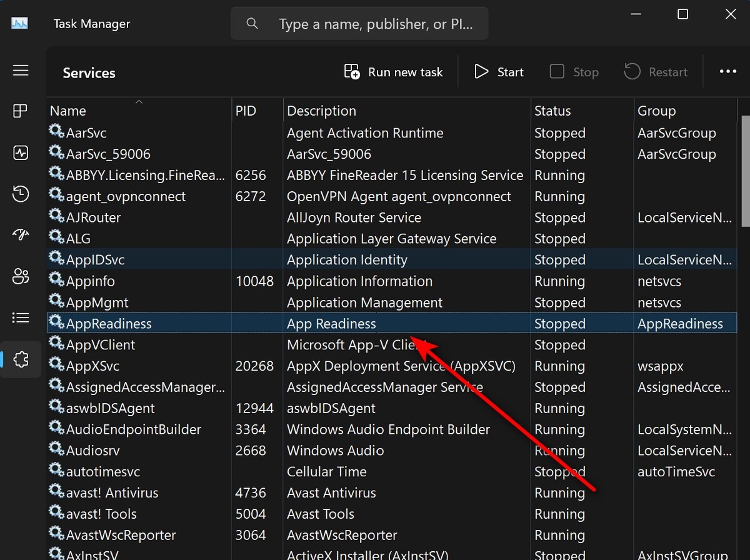Click the Restart service button
Image resolution: width=750 pixels, height=560 pixels.
(656, 72)
